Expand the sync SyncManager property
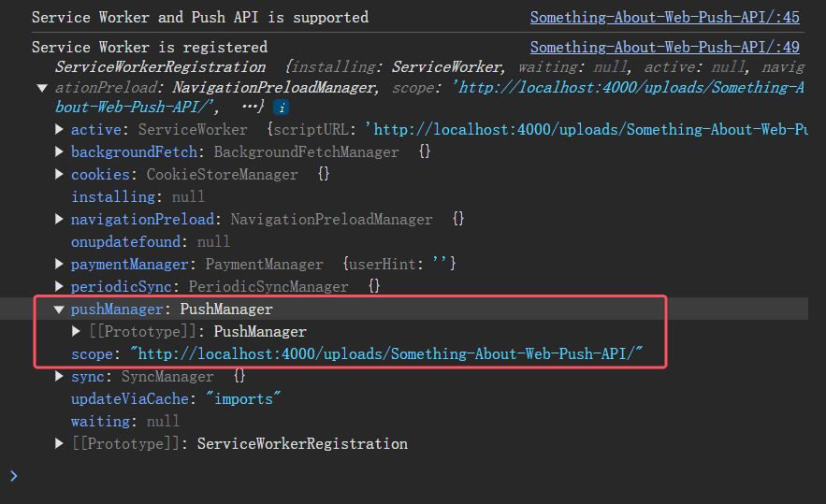This screenshot has width=826, height=504. [x=59, y=376]
